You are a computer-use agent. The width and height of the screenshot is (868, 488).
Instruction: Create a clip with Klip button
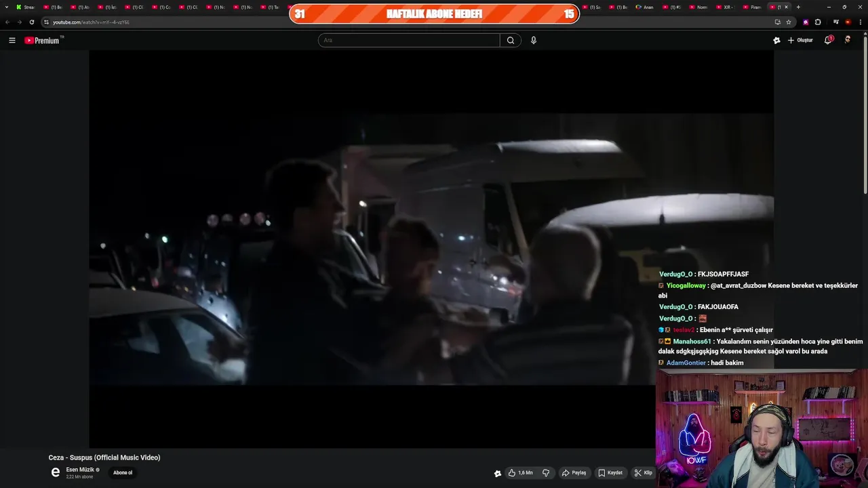pos(643,473)
